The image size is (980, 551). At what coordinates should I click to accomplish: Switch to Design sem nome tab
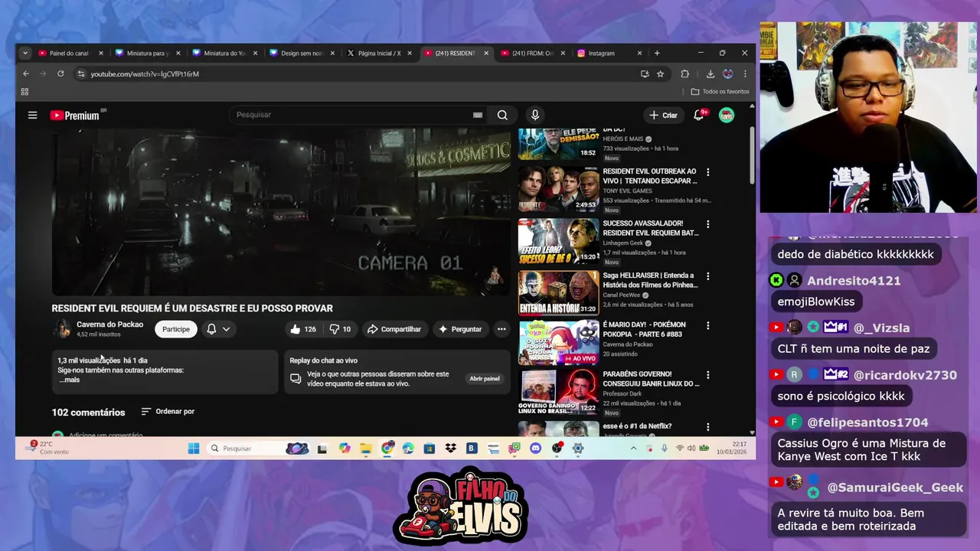pos(301,53)
